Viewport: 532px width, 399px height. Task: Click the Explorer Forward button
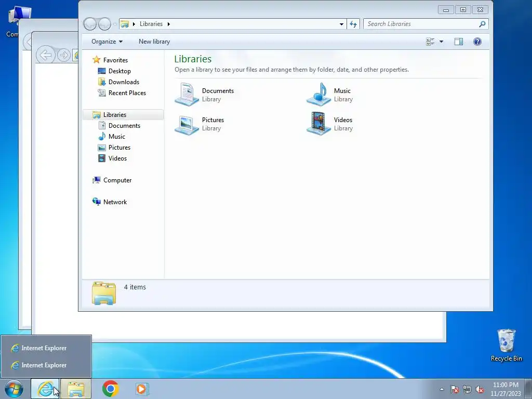point(104,24)
